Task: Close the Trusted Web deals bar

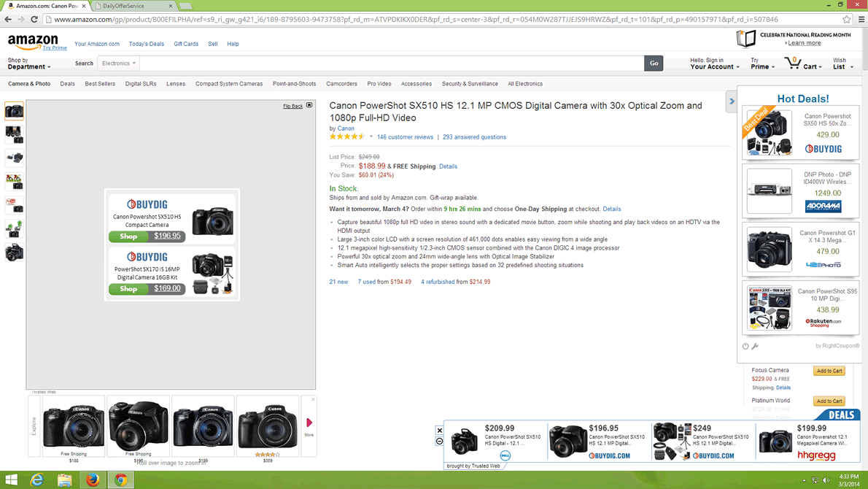Action: pyautogui.click(x=439, y=431)
